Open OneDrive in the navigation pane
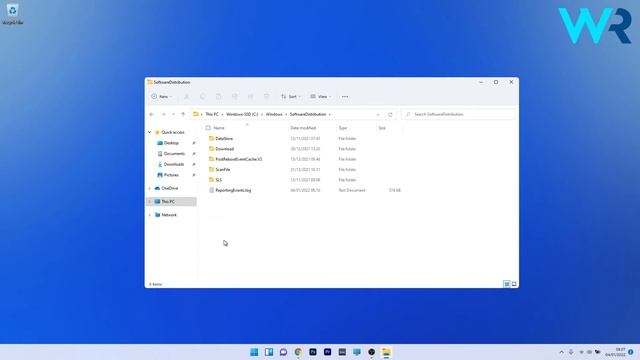 (x=169, y=188)
